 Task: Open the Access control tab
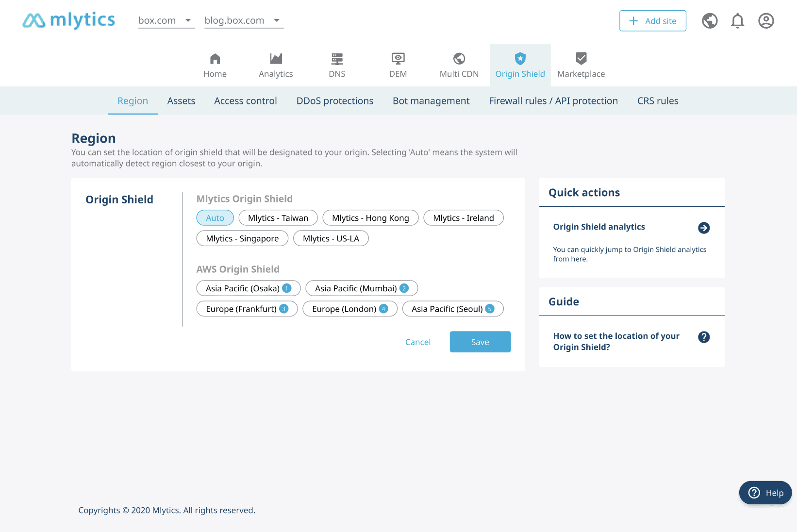point(246,101)
